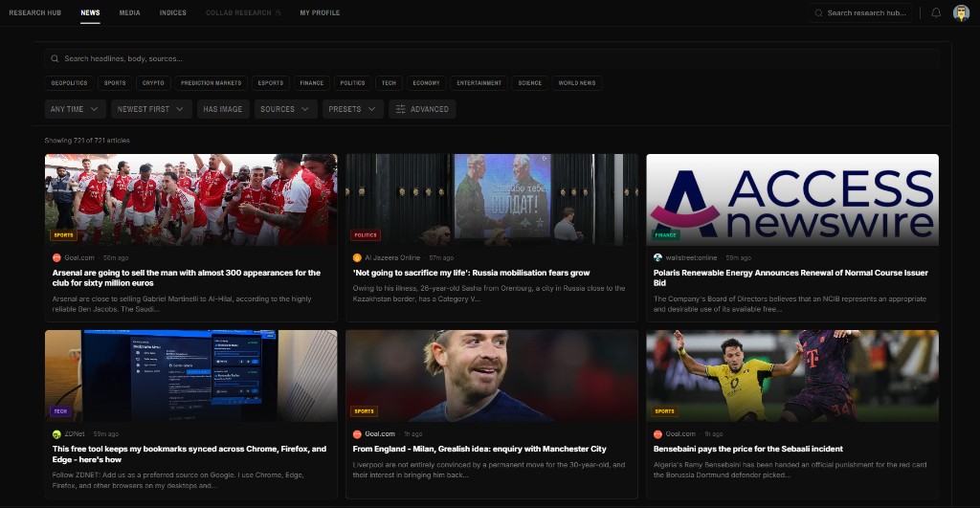980x508 pixels.
Task: Click the magnifier icon in headline search
Action: pyautogui.click(x=55, y=58)
